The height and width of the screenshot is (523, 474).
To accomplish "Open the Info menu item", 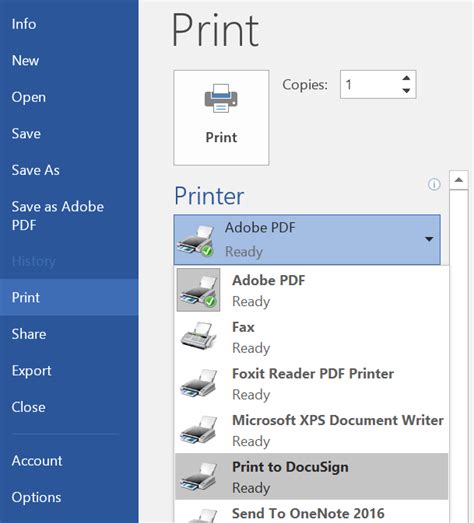I will [24, 24].
